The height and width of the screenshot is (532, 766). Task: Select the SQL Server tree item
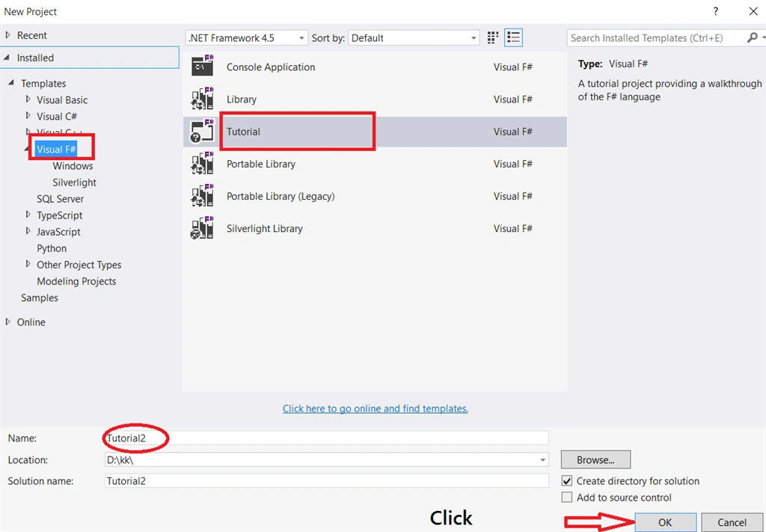(x=60, y=199)
